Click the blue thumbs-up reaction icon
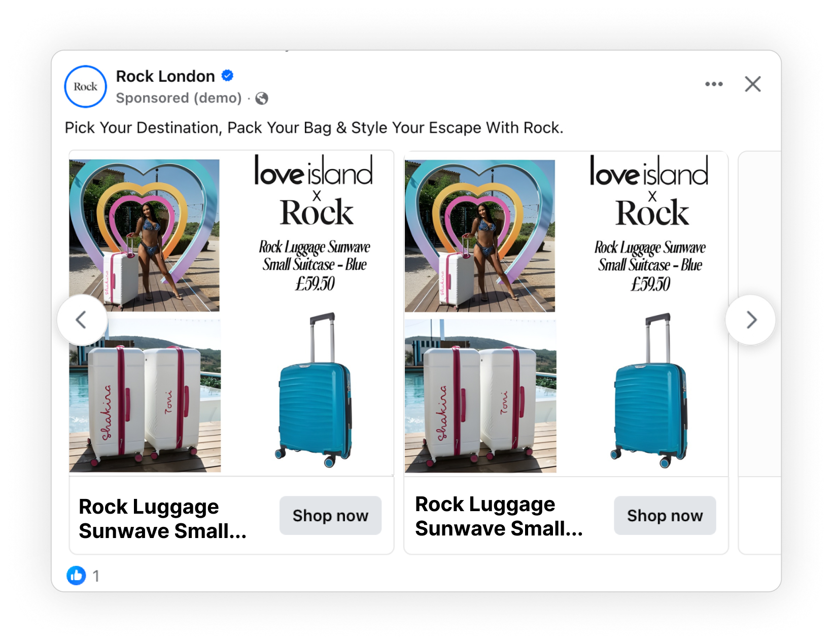Screen dimensions: 833x644 pyautogui.click(x=77, y=576)
